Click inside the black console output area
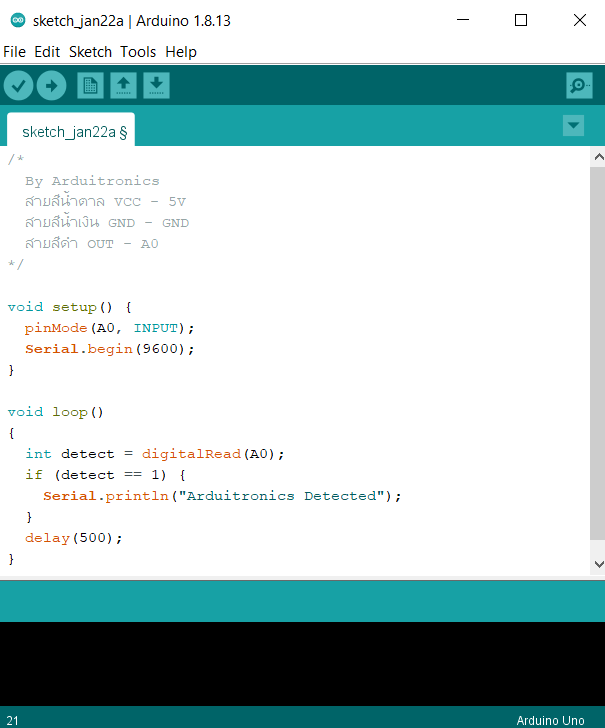605x728 pixels. coord(302,664)
